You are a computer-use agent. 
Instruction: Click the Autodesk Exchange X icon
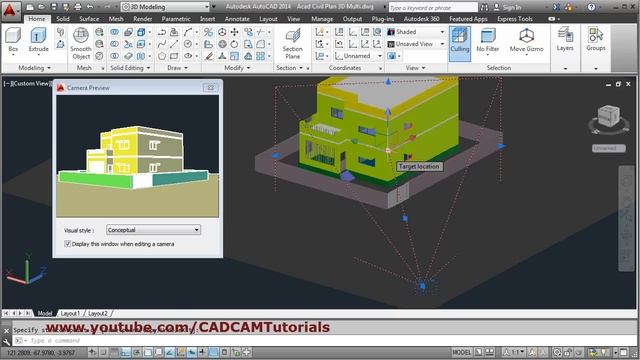[557, 7]
